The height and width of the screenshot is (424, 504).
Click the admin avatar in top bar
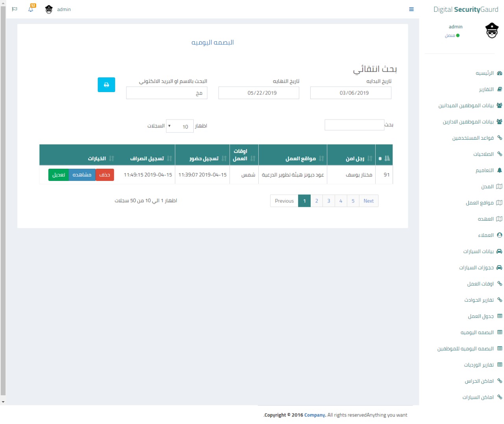click(x=49, y=9)
